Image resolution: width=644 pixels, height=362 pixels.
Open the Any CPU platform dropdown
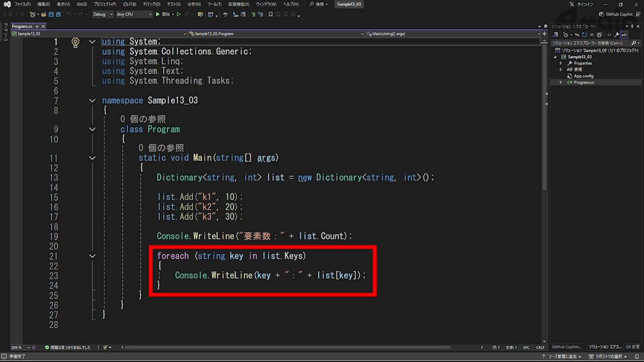[x=134, y=15]
